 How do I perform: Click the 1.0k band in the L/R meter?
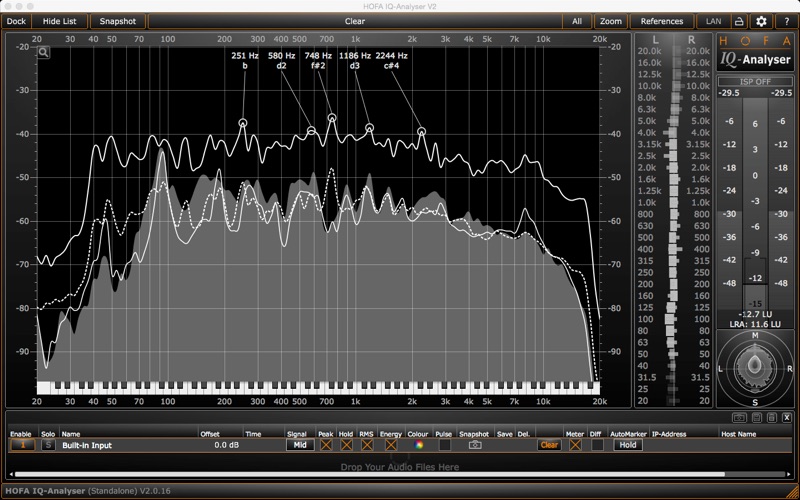click(673, 203)
